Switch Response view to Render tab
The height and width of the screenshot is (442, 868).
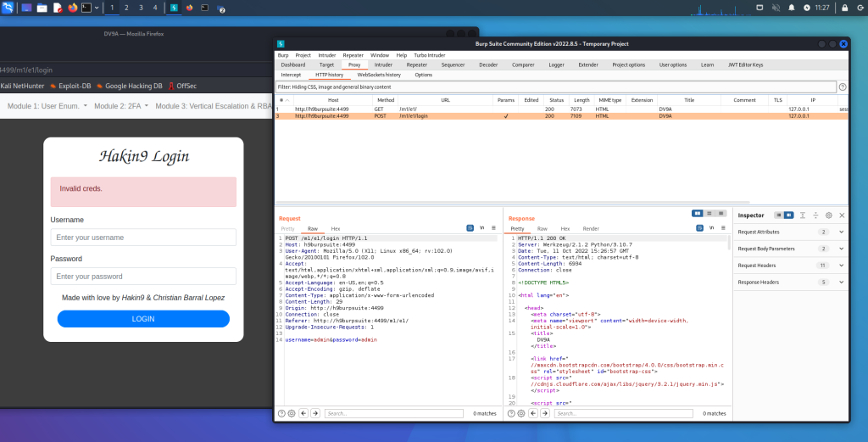coord(591,229)
